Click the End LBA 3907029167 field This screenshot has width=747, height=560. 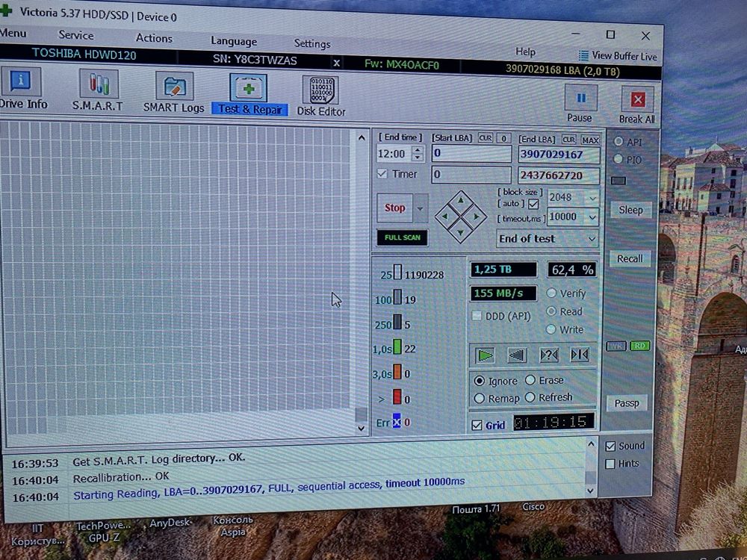tap(558, 155)
